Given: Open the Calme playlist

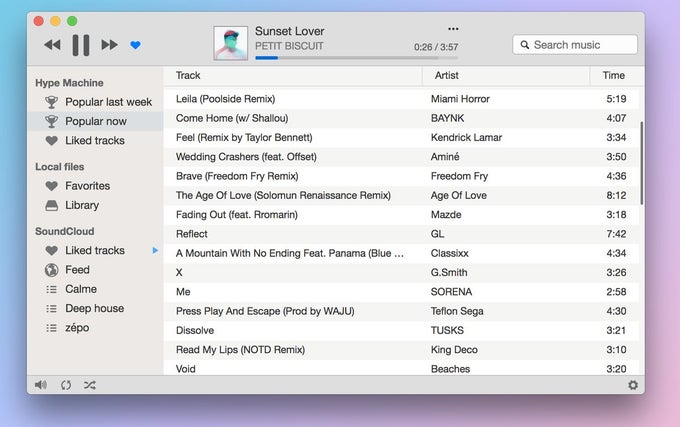Looking at the screenshot, I should [x=95, y=289].
